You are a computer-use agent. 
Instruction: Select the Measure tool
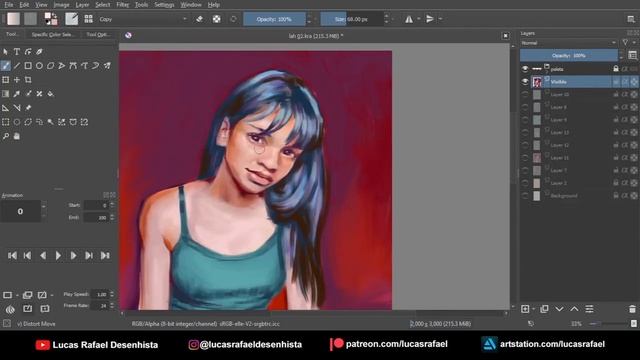pyautogui.click(x=17, y=108)
